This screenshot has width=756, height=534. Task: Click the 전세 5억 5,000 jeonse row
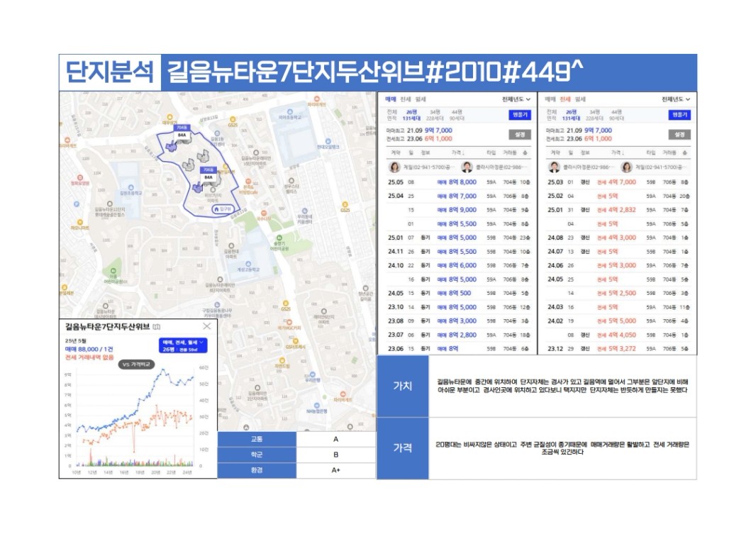(x=618, y=321)
